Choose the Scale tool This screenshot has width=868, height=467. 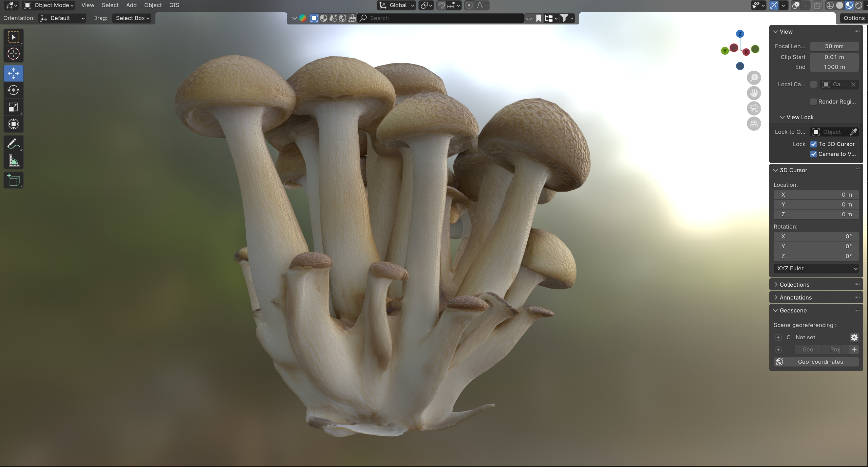pos(14,107)
